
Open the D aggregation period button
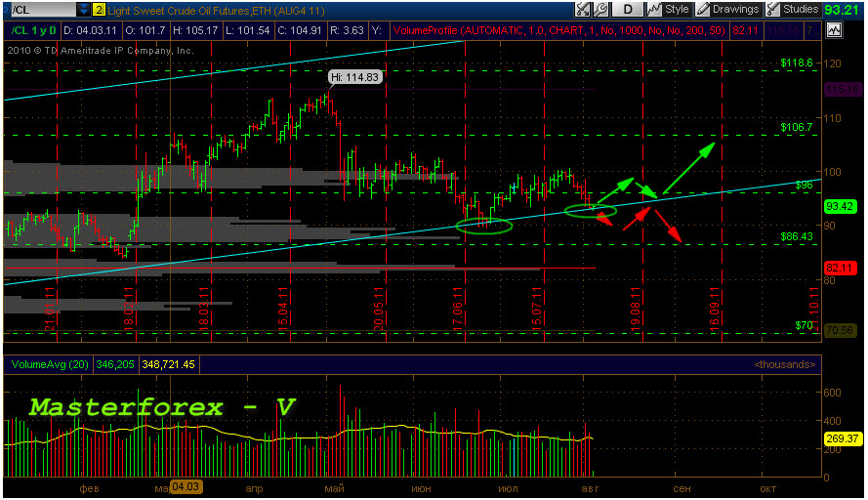pos(628,10)
